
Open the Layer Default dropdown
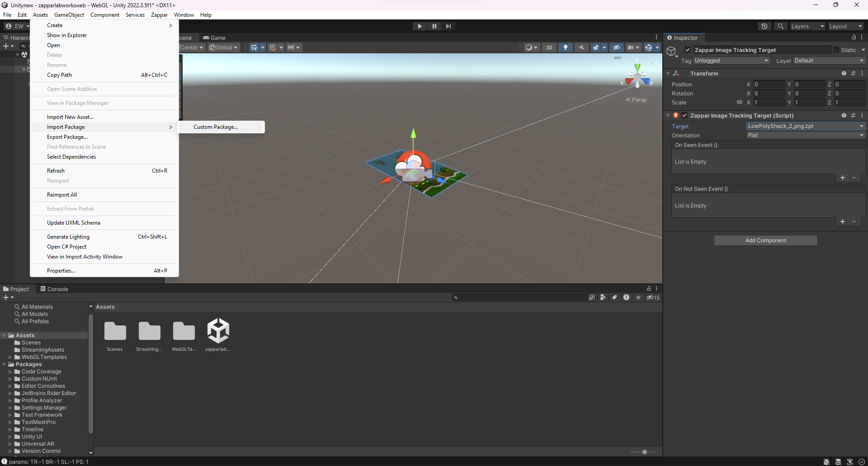point(829,61)
